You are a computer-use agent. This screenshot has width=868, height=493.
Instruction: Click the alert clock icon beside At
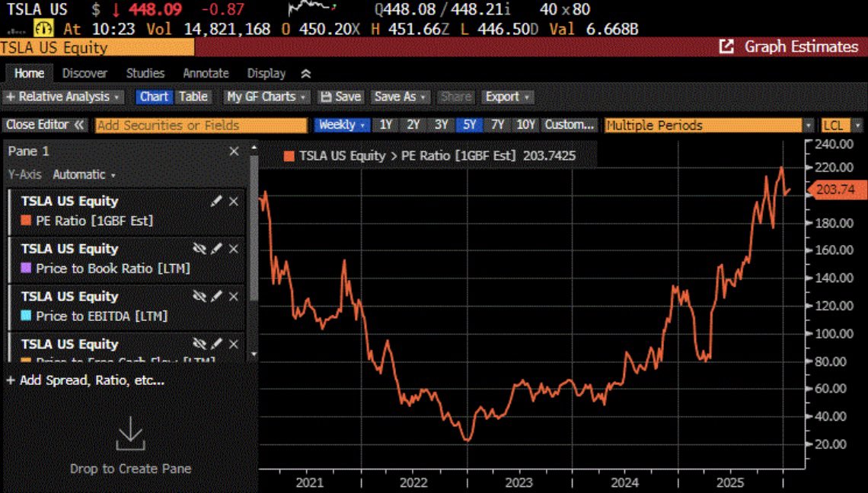point(43,28)
